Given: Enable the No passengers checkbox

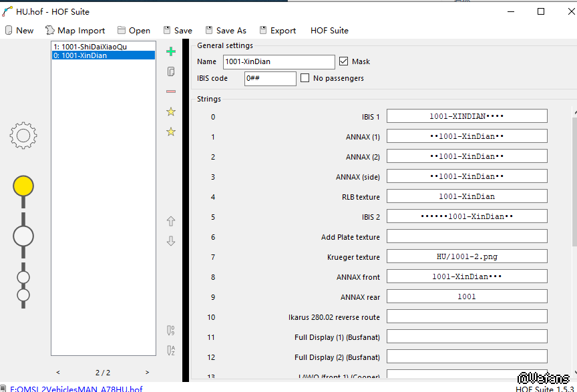Looking at the screenshot, I should [x=305, y=78].
